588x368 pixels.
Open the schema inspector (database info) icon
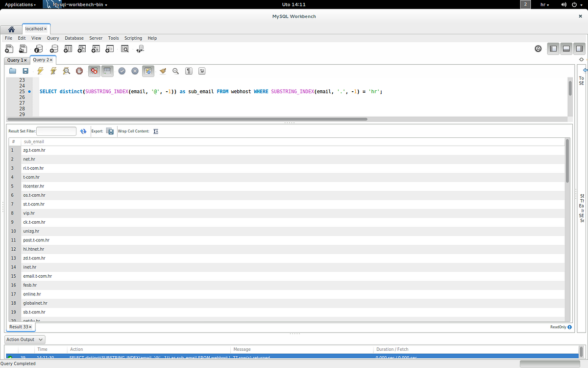point(38,49)
